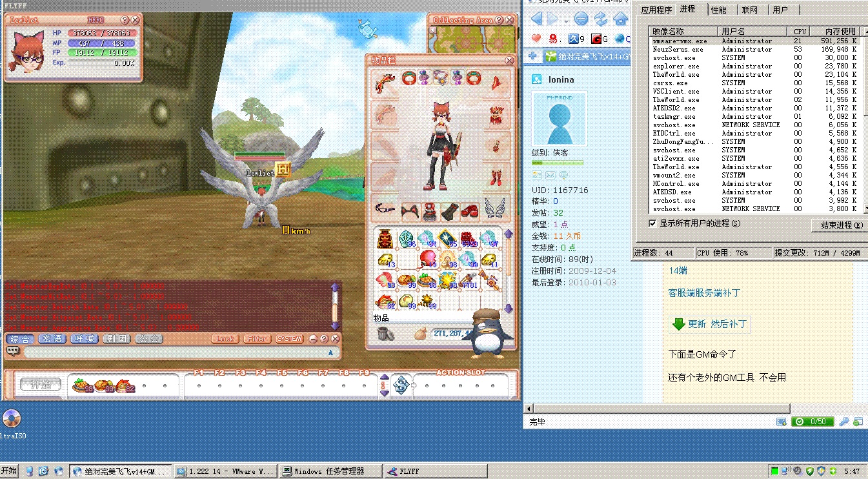Select the cat ears equipment slot
The width and height of the screenshot is (868, 479).
coord(409,210)
